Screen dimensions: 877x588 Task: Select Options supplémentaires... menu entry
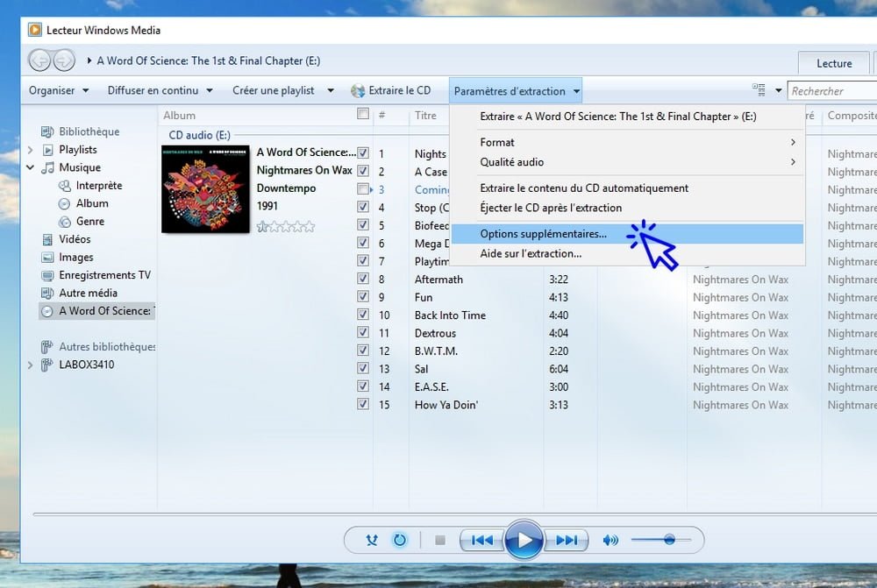coord(627,234)
